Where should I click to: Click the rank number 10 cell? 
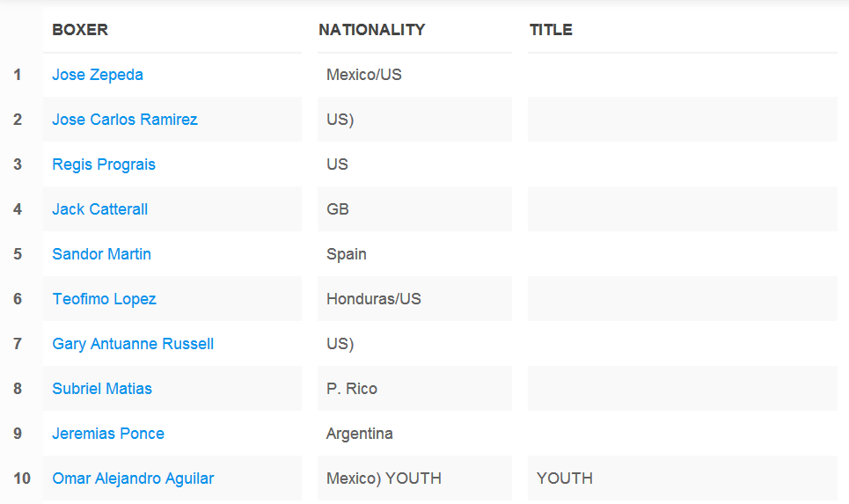click(22, 478)
